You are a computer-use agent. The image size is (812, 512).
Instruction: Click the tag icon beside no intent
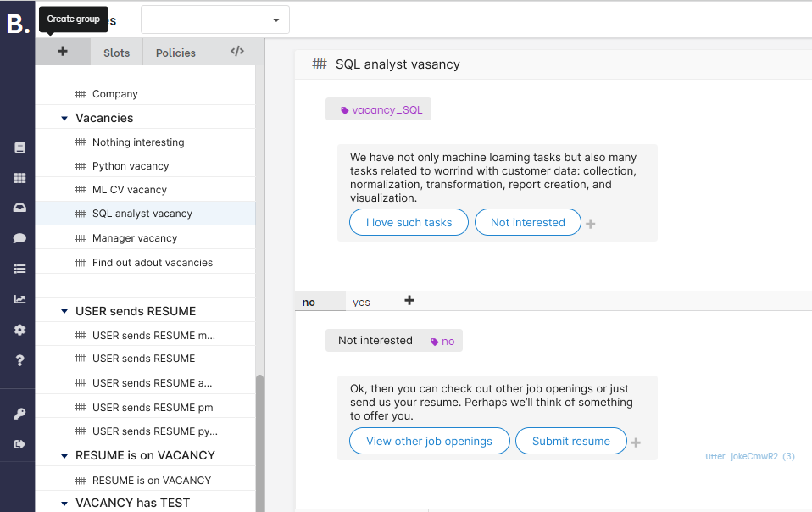435,342
